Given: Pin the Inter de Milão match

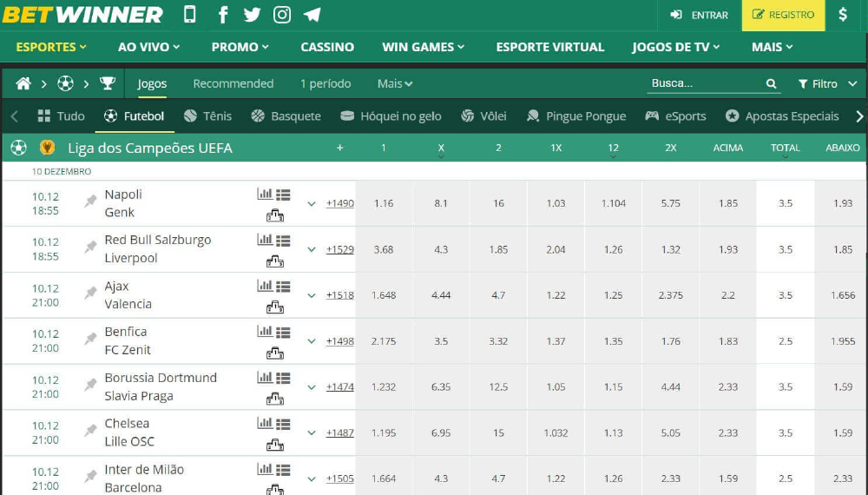Looking at the screenshot, I should (90, 477).
